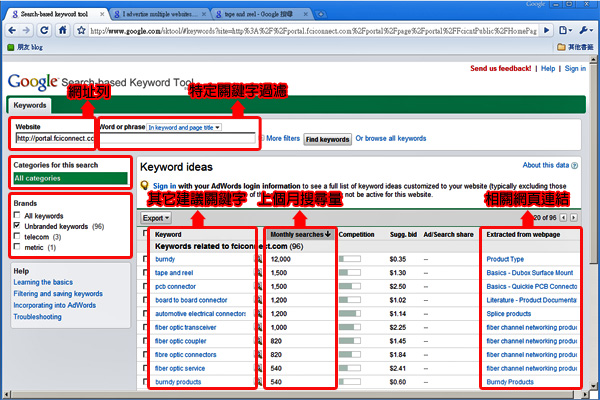
Task: Click the vertical scrollbar down arrow
Action: click(x=593, y=385)
